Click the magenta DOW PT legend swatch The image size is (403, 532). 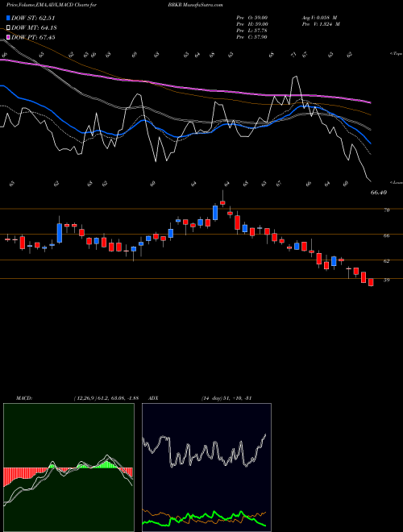click(x=8, y=37)
